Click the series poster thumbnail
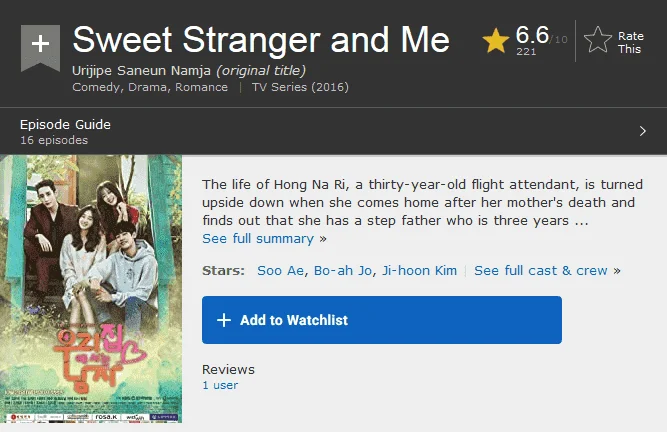The height and width of the screenshot is (432, 667). [x=91, y=289]
